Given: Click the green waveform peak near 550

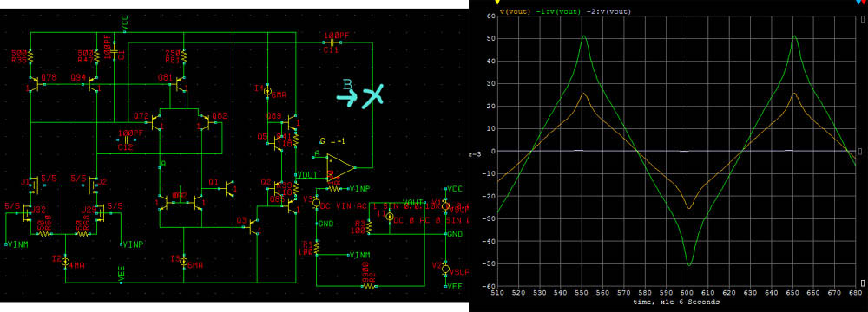Looking at the screenshot, I should (584, 36).
